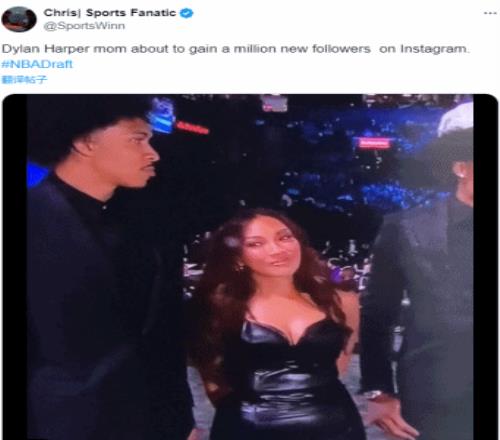Click the wristwatch on the hand in the video
Screen dimensions: 500x440
pyautogui.click(x=372, y=395)
